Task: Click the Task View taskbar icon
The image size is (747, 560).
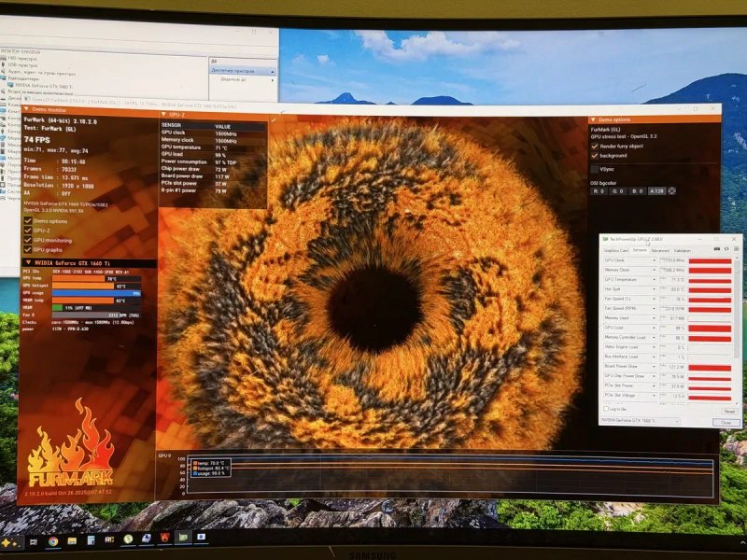Action: pyautogui.click(x=34, y=541)
